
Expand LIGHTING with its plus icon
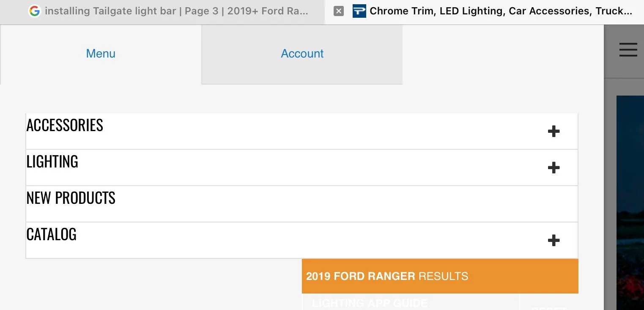[554, 168]
